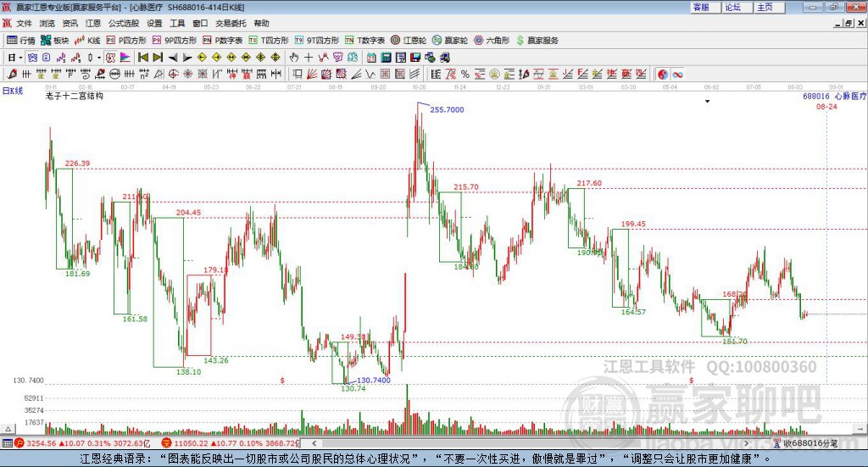Screen dimensions: 868x467
Task: Click the chart expand triangle at bottom-left
Action: coord(8,429)
